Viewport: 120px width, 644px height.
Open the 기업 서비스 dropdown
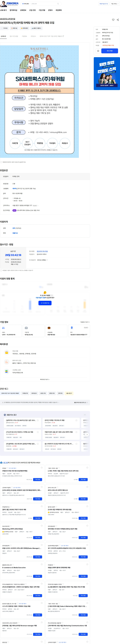115,4
